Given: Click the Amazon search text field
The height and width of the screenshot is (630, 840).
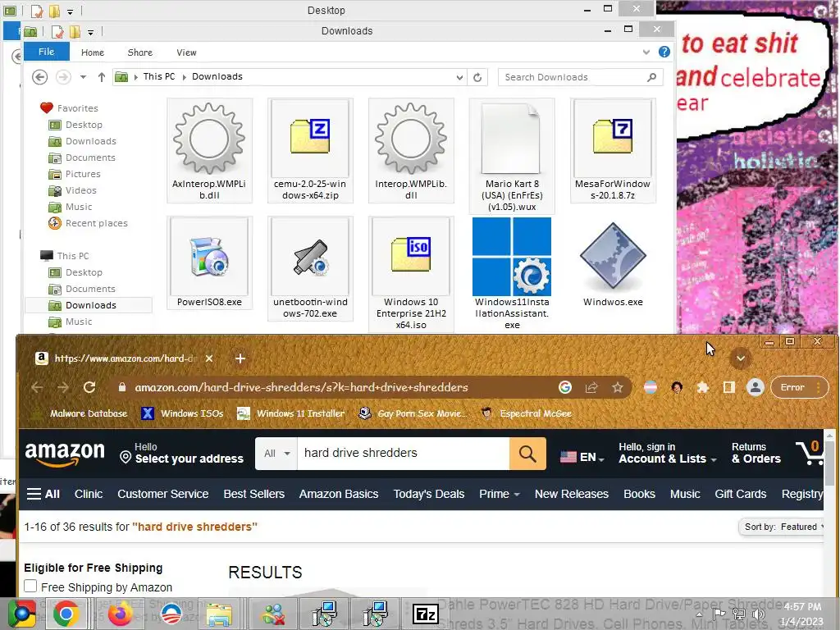Looking at the screenshot, I should point(403,454).
